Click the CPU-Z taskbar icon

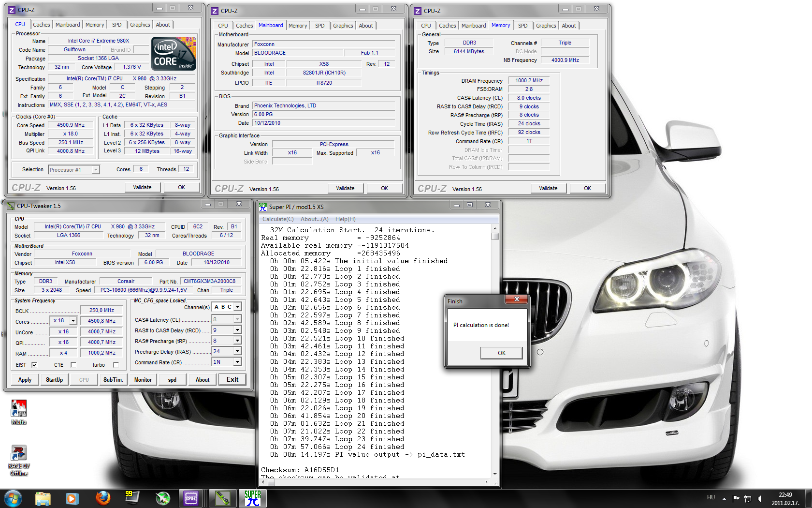(191, 498)
